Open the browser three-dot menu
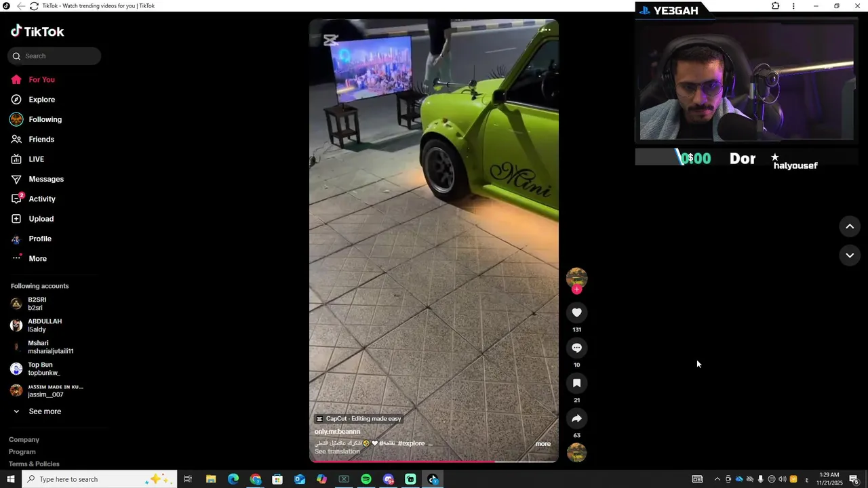This screenshot has height=488, width=868. click(793, 6)
